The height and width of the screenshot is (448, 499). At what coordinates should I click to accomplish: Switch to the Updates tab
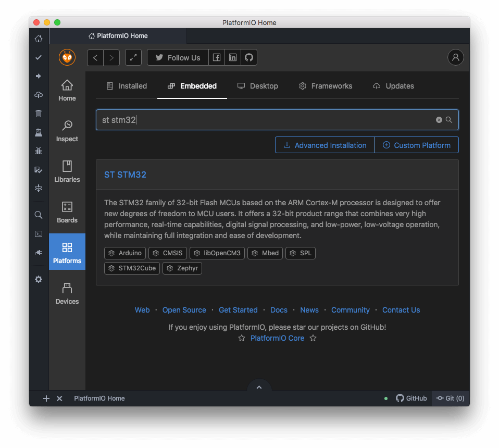pos(393,86)
